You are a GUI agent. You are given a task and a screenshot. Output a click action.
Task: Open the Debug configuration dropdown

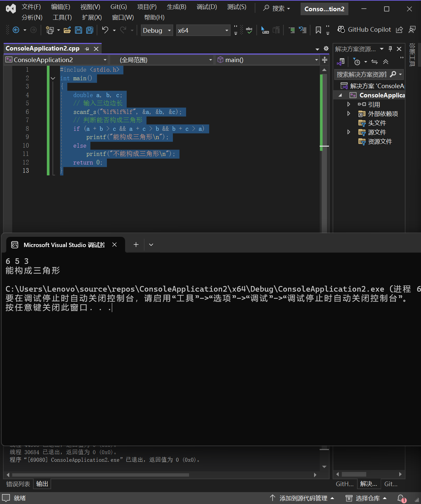pyautogui.click(x=157, y=30)
